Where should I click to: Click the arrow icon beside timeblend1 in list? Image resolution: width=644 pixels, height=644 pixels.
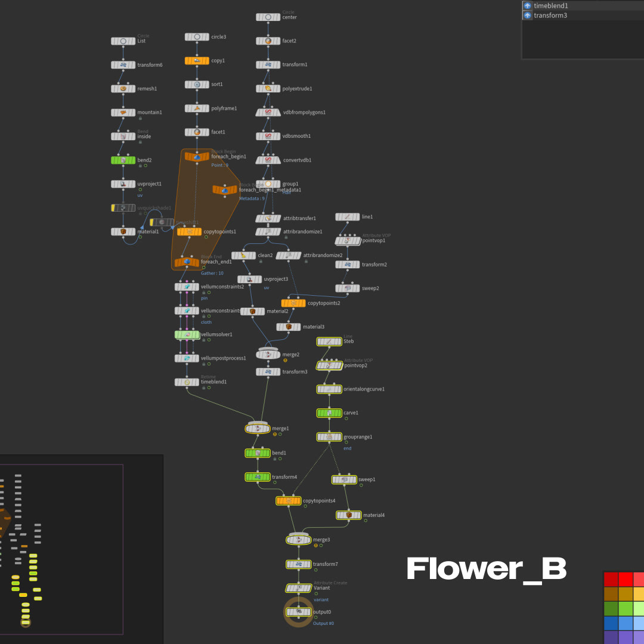pos(527,5)
